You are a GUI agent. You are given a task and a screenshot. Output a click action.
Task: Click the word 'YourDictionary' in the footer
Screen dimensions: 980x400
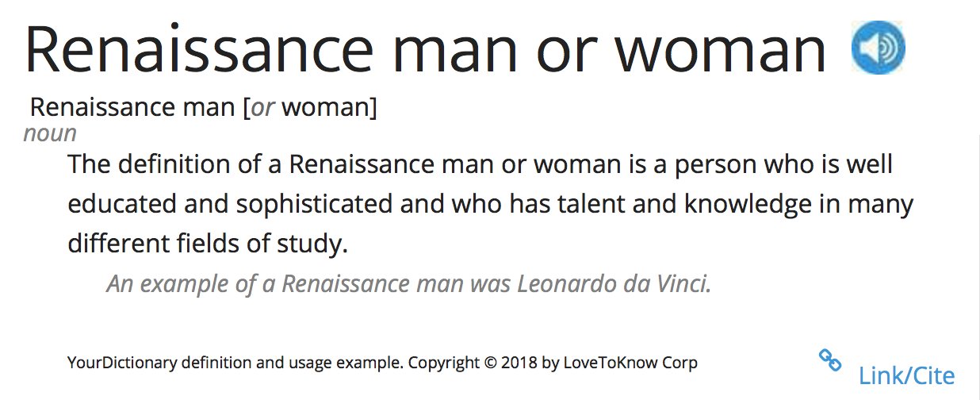coord(122,363)
